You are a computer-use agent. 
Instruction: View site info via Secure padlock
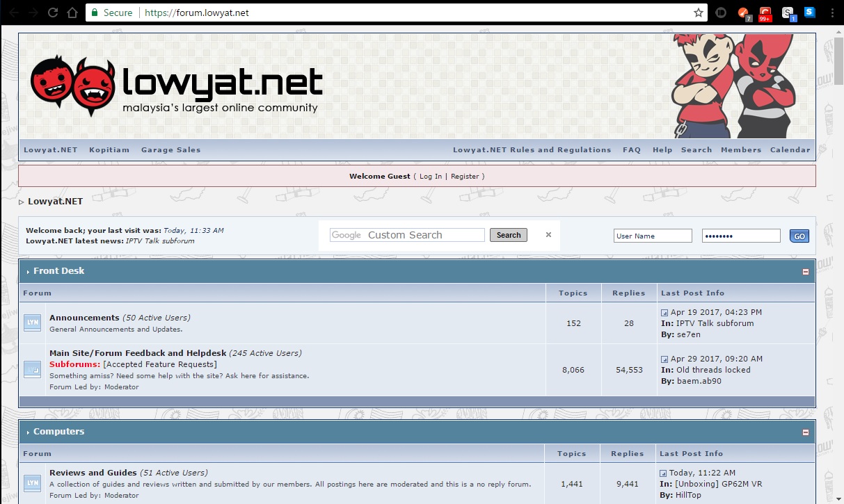112,13
